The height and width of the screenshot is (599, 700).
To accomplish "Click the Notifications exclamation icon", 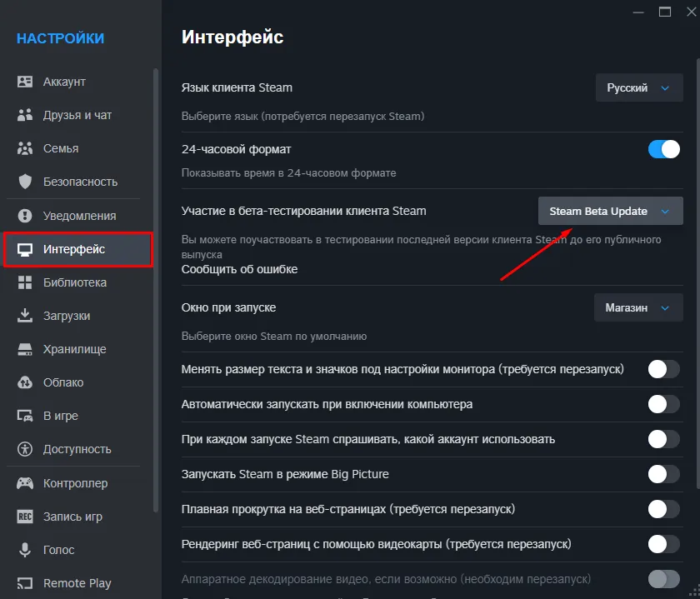I will (x=25, y=216).
